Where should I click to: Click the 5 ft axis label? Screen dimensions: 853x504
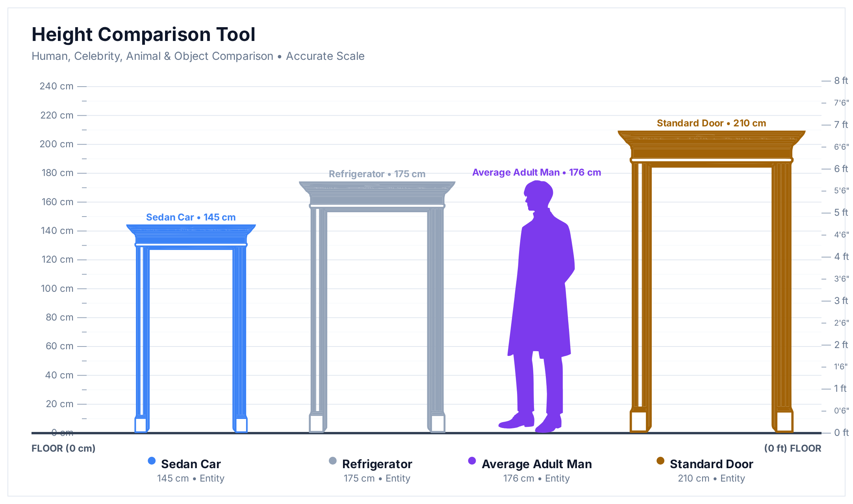(x=841, y=213)
